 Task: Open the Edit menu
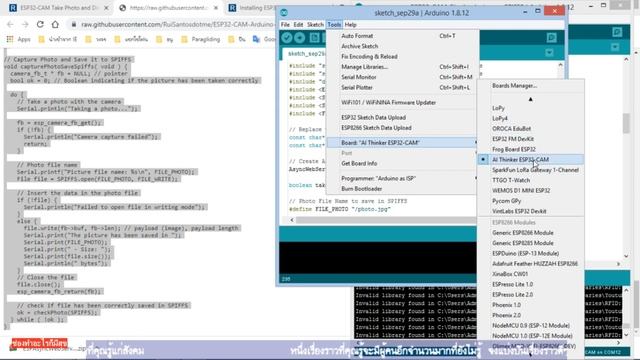tap(298, 24)
